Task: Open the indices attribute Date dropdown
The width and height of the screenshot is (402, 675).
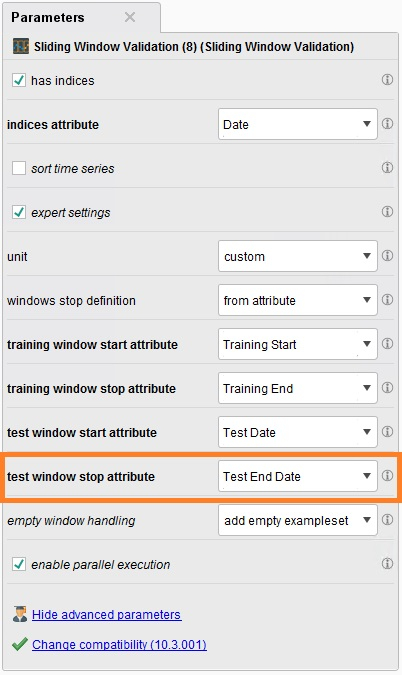Action: click(297, 124)
